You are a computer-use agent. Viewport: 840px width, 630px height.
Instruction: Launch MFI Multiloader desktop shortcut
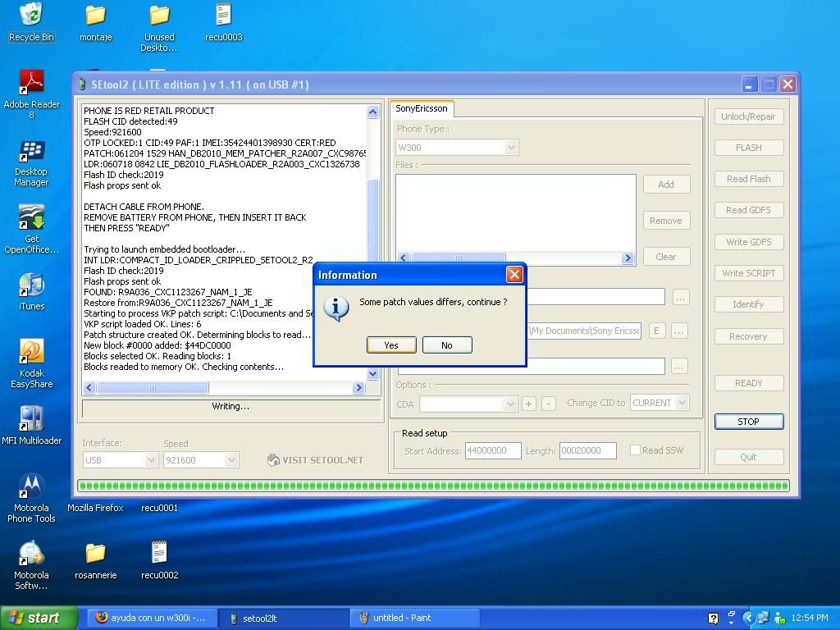point(32,426)
